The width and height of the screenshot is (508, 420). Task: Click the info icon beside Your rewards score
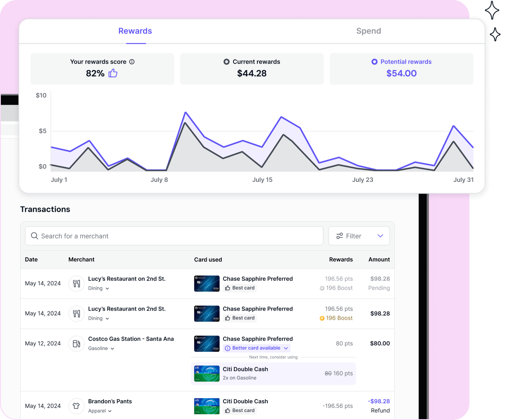point(132,62)
